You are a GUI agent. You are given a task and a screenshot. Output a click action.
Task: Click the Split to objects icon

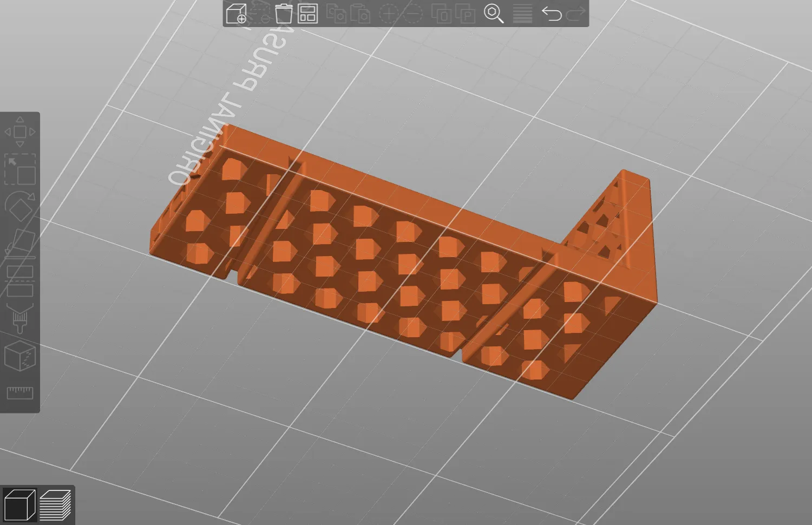(441, 13)
